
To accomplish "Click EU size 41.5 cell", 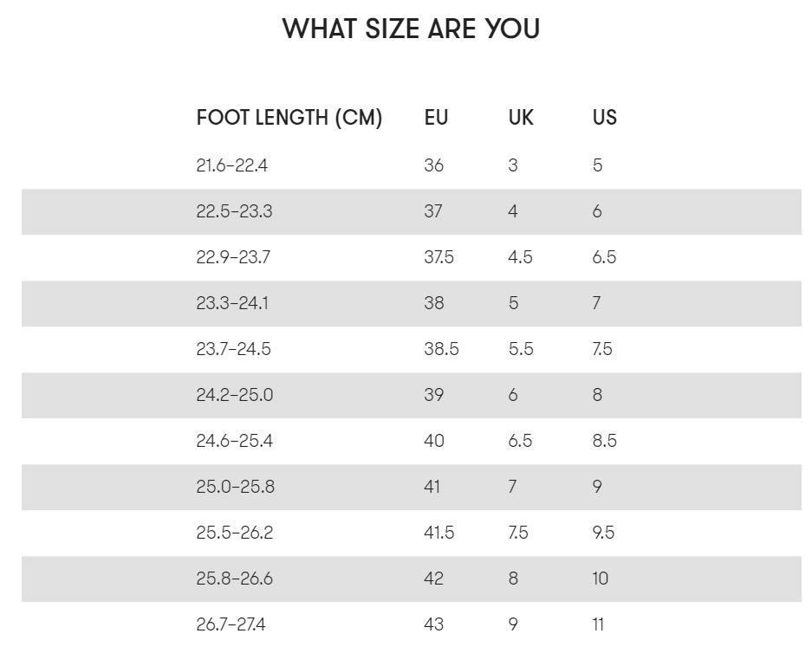I will pyautogui.click(x=438, y=533).
